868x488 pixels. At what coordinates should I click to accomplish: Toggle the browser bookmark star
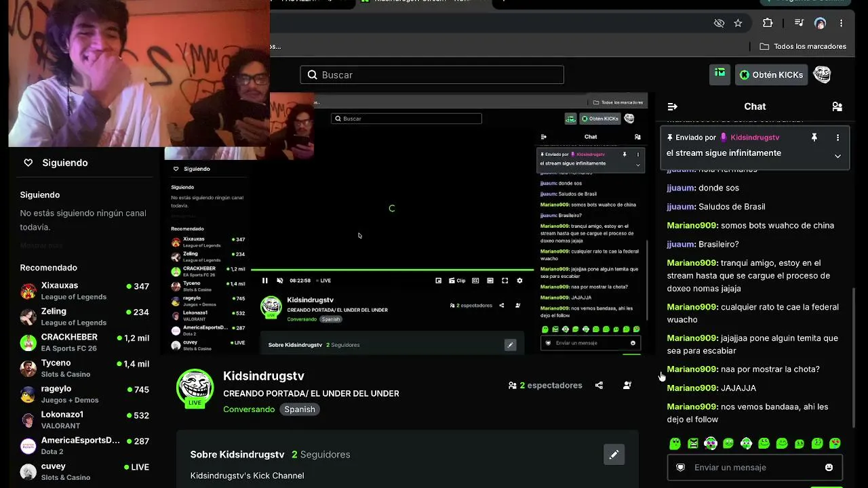(738, 23)
